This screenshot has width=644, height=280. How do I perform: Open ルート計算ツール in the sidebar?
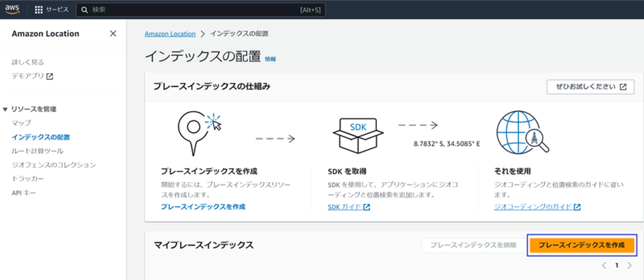click(x=38, y=151)
